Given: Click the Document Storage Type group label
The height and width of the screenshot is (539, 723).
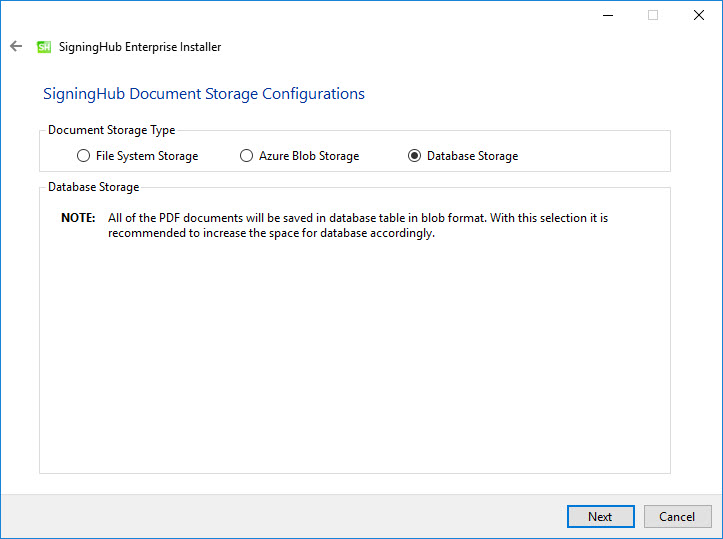Looking at the screenshot, I should click(x=112, y=130).
